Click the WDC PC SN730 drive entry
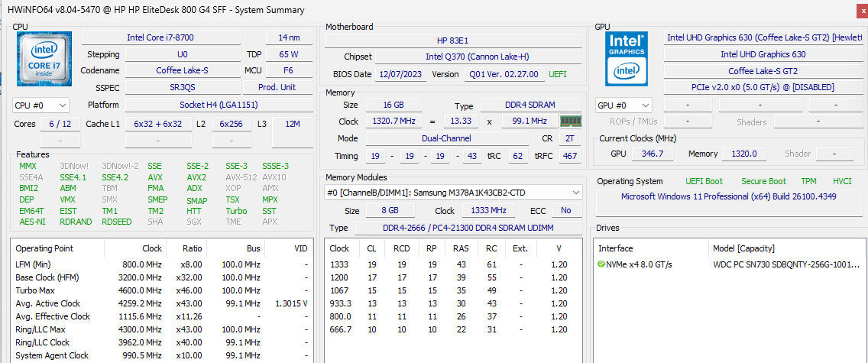Screen dimensions: 868x363 pyautogui.click(x=787, y=264)
